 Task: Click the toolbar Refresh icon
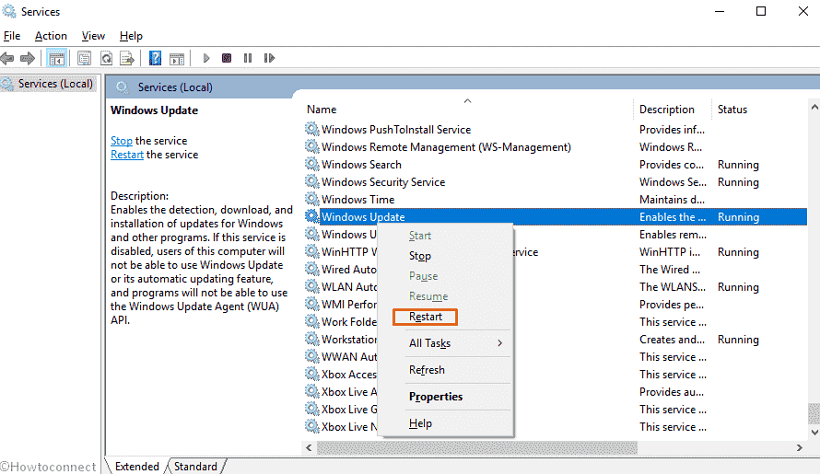tap(106, 58)
